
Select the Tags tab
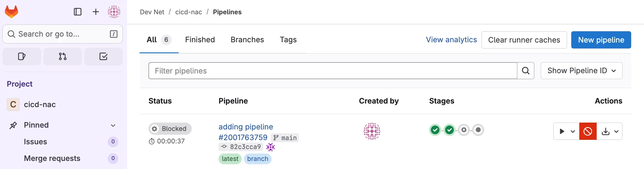(288, 40)
